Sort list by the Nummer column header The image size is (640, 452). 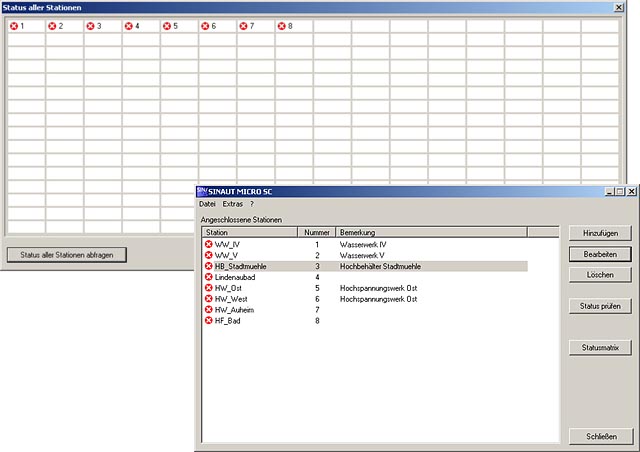coord(316,232)
